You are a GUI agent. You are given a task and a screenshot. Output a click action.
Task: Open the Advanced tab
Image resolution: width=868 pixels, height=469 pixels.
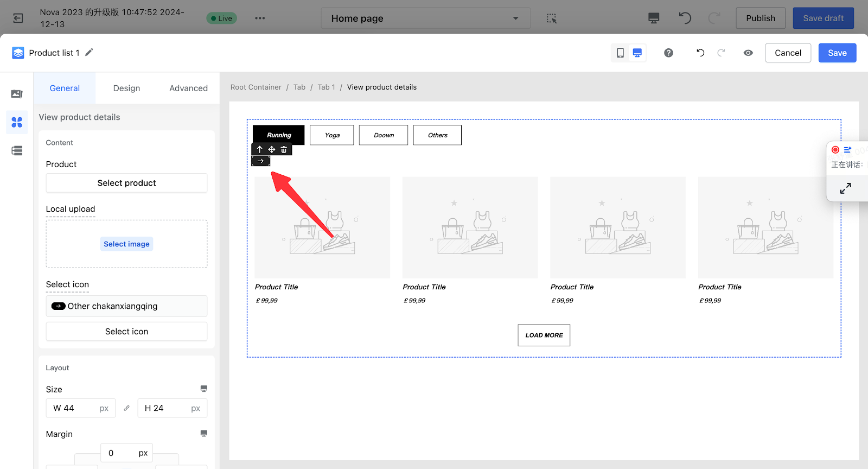188,88
